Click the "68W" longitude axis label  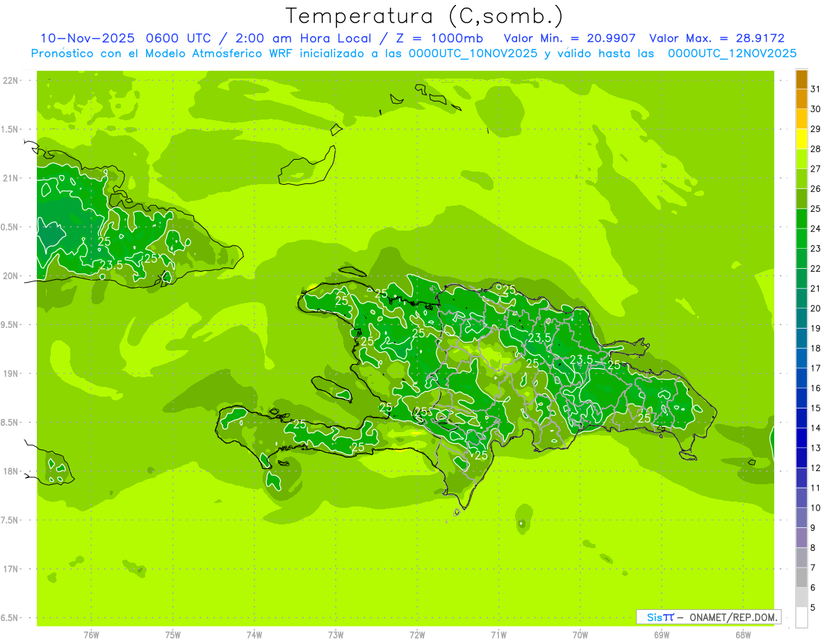coord(743,635)
